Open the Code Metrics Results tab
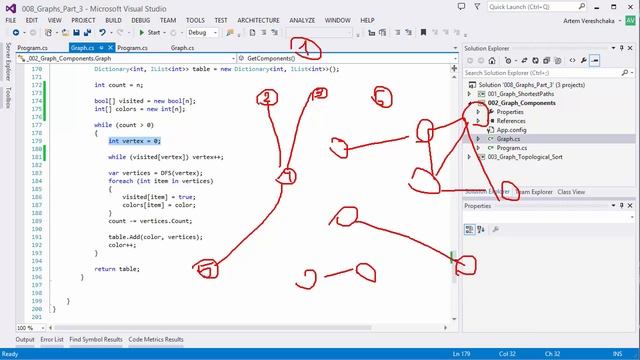The image size is (640, 360). coord(156,339)
